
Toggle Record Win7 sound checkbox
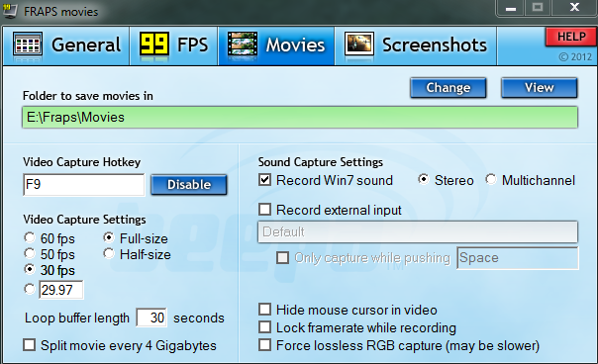(264, 179)
